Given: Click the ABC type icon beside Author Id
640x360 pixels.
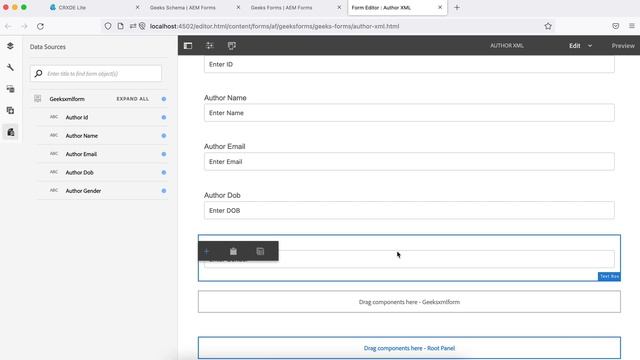Looking at the screenshot, I should [54, 117].
